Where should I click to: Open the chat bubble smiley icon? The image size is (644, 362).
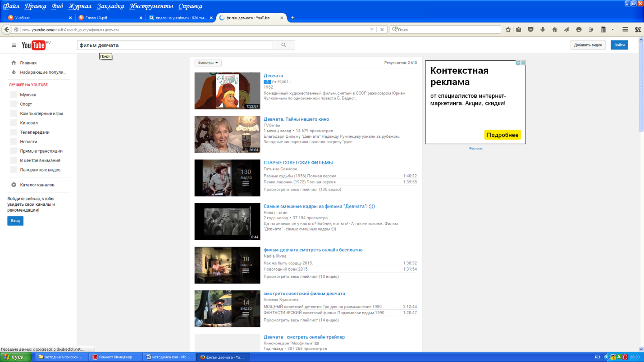(x=579, y=30)
